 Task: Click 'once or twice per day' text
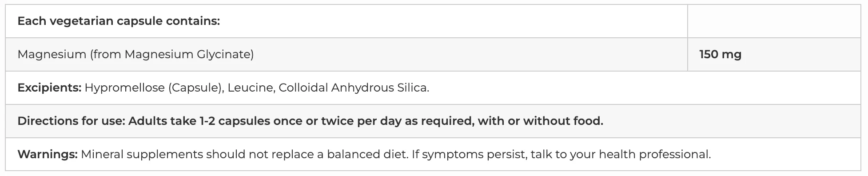pos(337,121)
